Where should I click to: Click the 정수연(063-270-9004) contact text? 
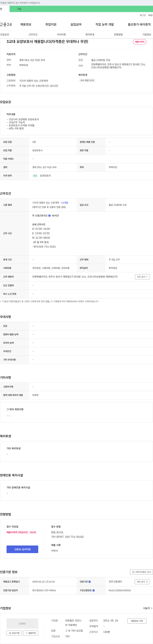(x=44, y=590)
